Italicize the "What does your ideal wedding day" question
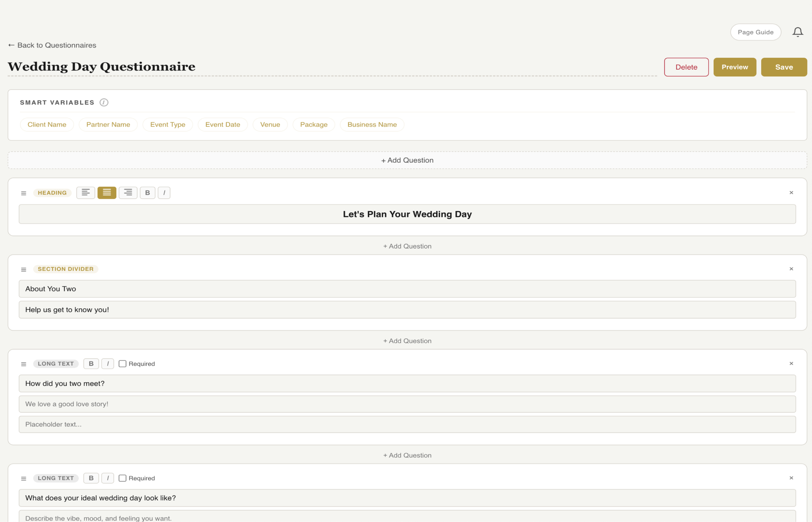The width and height of the screenshot is (812, 522). (x=108, y=478)
